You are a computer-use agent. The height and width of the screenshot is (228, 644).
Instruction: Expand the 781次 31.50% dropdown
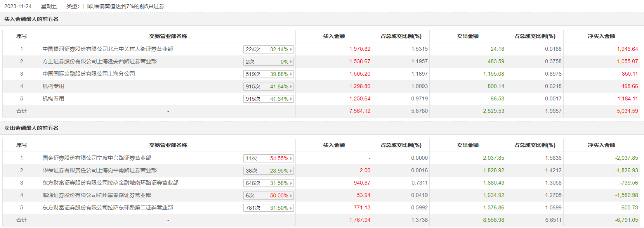point(268,208)
